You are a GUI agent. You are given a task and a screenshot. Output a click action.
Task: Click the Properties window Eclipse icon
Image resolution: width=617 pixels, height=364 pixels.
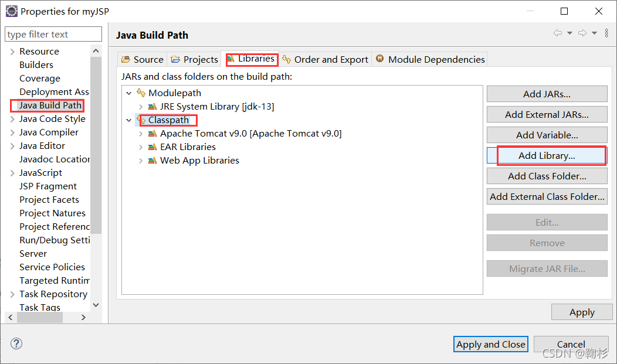[x=11, y=11]
